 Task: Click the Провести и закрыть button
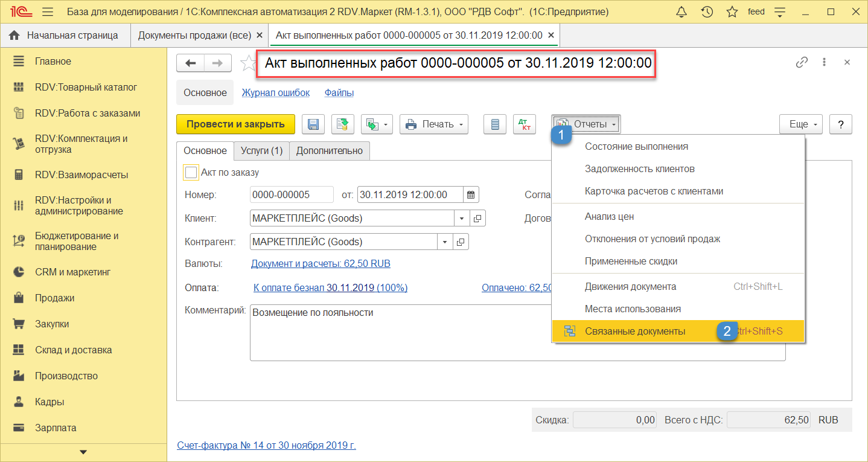pos(235,124)
